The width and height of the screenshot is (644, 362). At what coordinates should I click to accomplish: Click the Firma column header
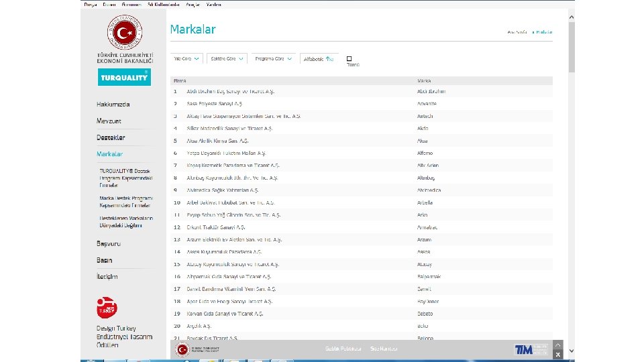click(180, 81)
